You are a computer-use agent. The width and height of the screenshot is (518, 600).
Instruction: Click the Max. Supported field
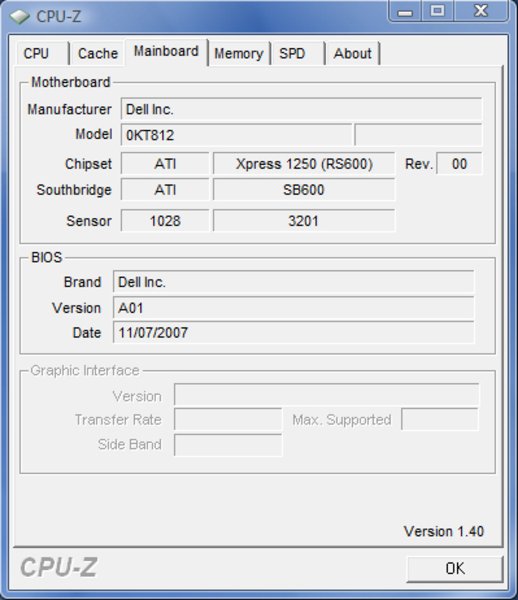point(440,419)
